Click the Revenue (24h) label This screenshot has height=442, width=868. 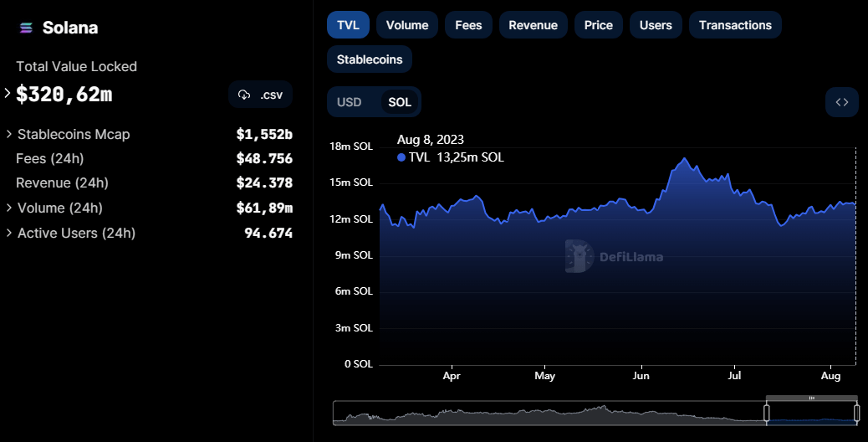[x=62, y=182]
